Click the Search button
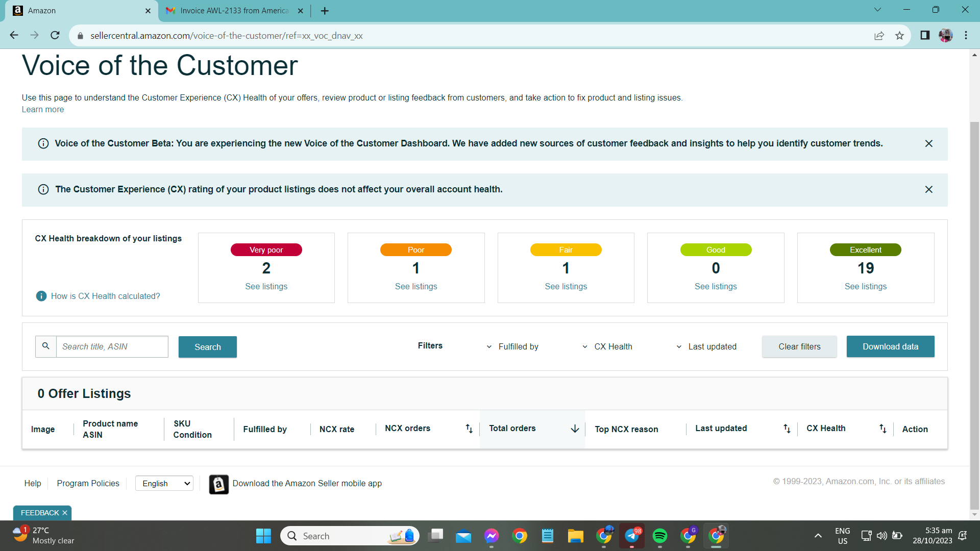The width and height of the screenshot is (980, 551). pyautogui.click(x=208, y=347)
